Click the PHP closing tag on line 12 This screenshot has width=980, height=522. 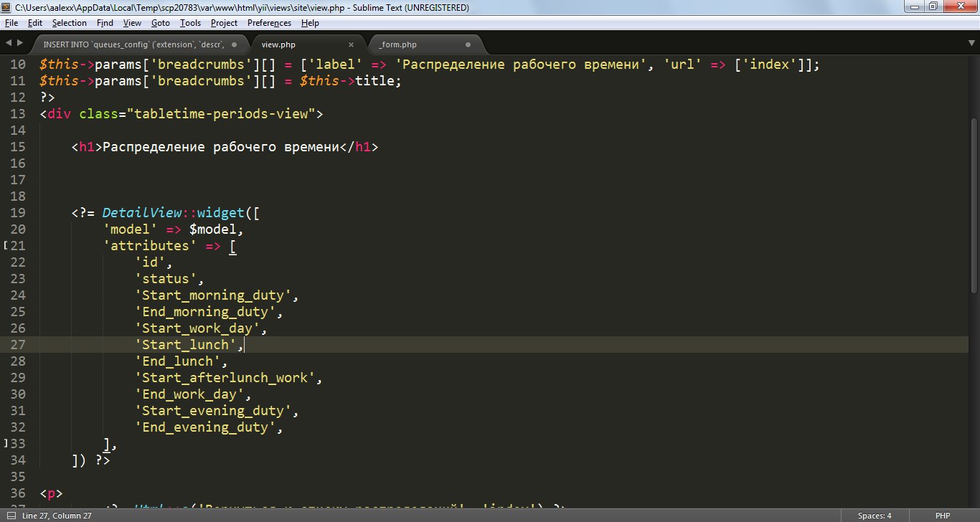click(47, 98)
